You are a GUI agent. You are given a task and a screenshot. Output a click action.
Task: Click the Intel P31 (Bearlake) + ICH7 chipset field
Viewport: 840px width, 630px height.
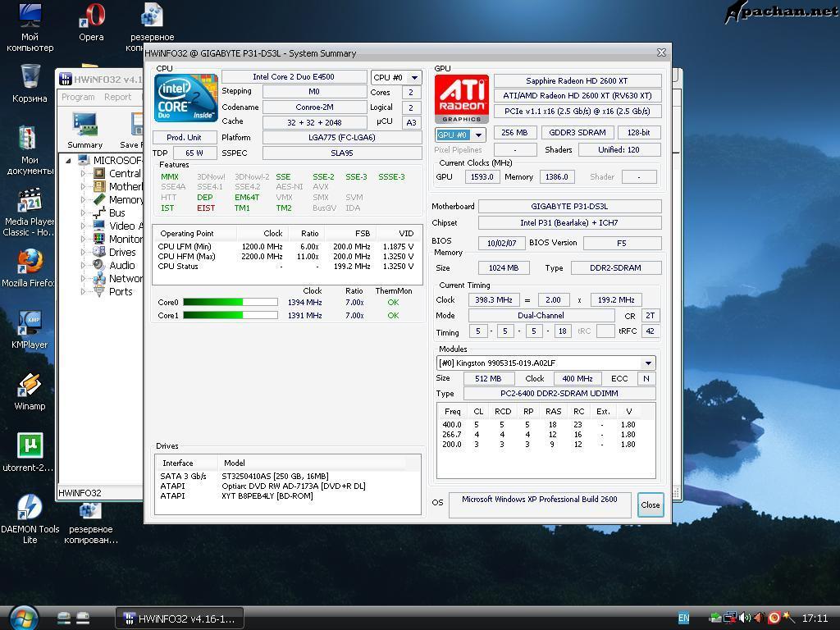[x=570, y=223]
